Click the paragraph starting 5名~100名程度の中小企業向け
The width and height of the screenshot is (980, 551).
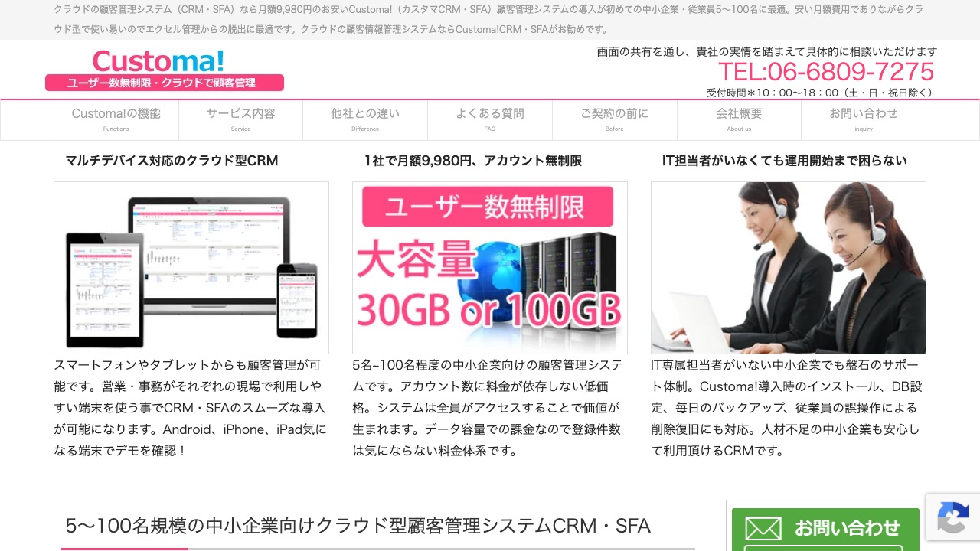[488, 408]
